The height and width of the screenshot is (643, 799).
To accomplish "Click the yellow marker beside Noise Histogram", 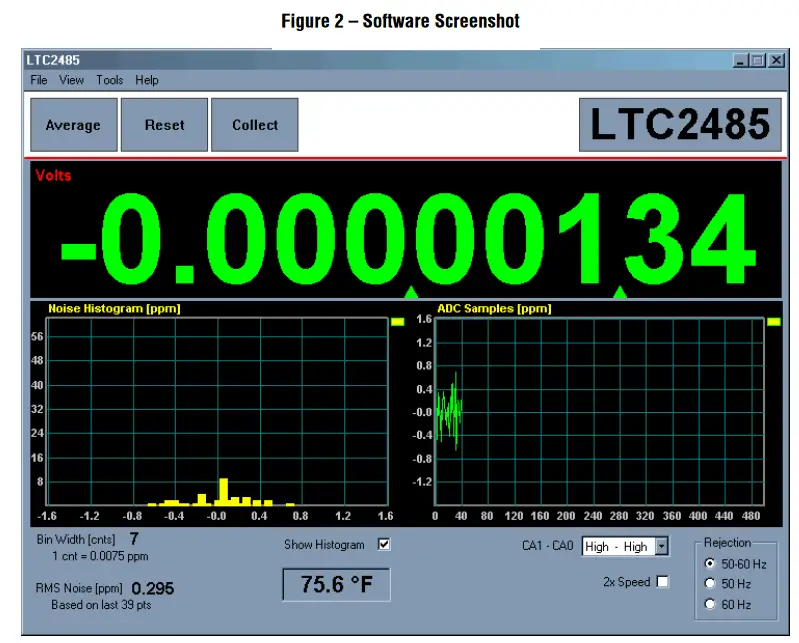I will click(x=397, y=322).
